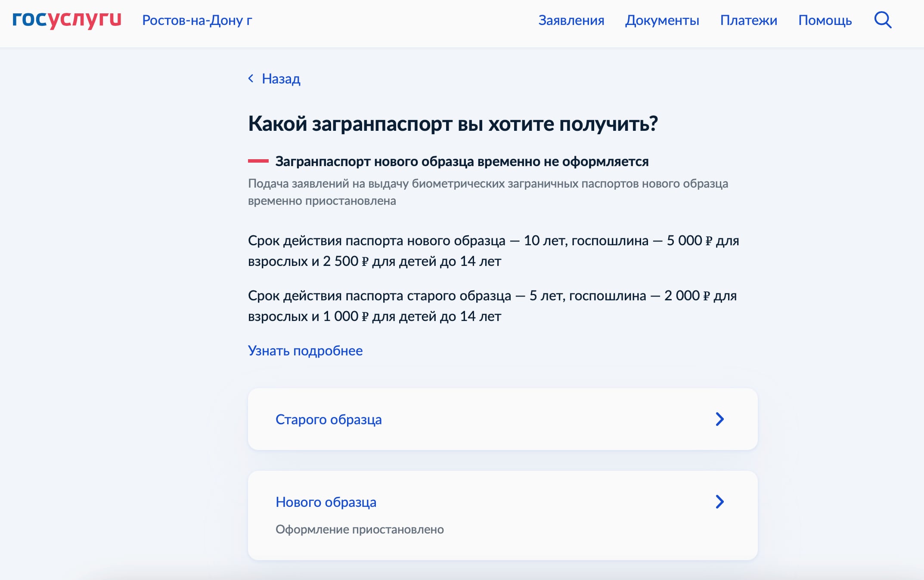Click the Оформление приостановлено status text
The image size is (924, 580).
pos(360,530)
